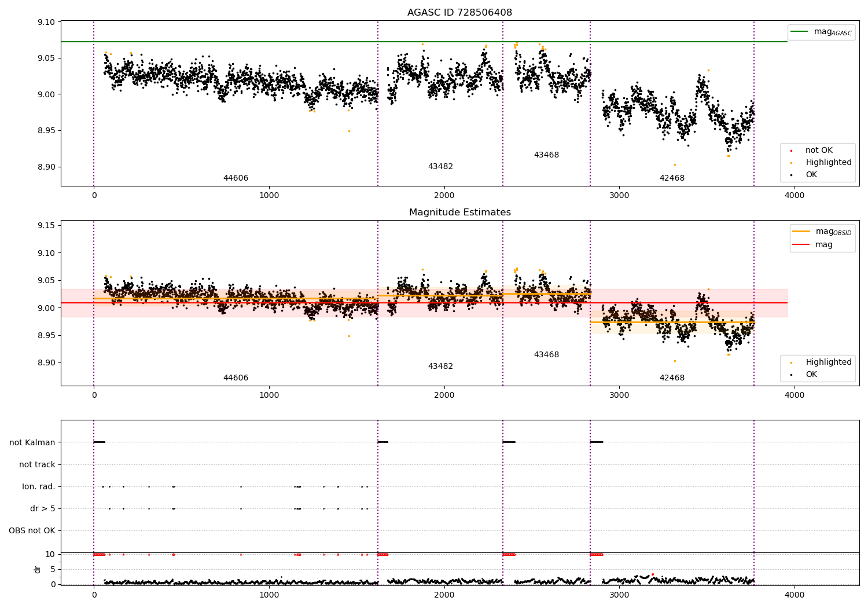Click the 'Ion. rad.' axis label
This screenshot has width=868, height=608.
[39, 486]
